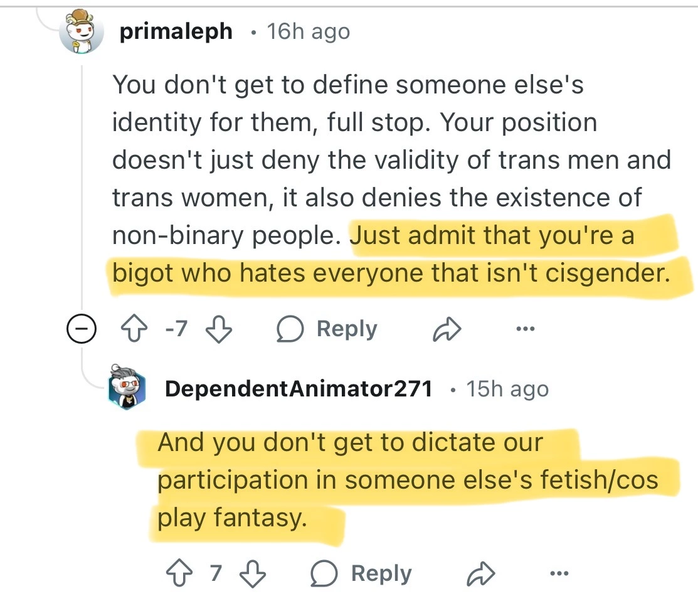Image resolution: width=698 pixels, height=616 pixels.
Task: Click the 15h ago timestamp
Action: (507, 390)
